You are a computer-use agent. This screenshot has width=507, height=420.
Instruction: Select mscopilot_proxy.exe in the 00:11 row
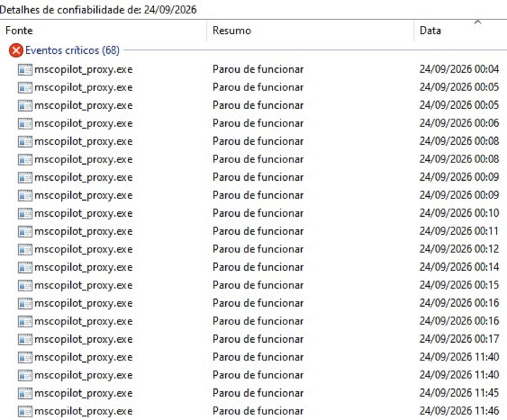coord(83,231)
